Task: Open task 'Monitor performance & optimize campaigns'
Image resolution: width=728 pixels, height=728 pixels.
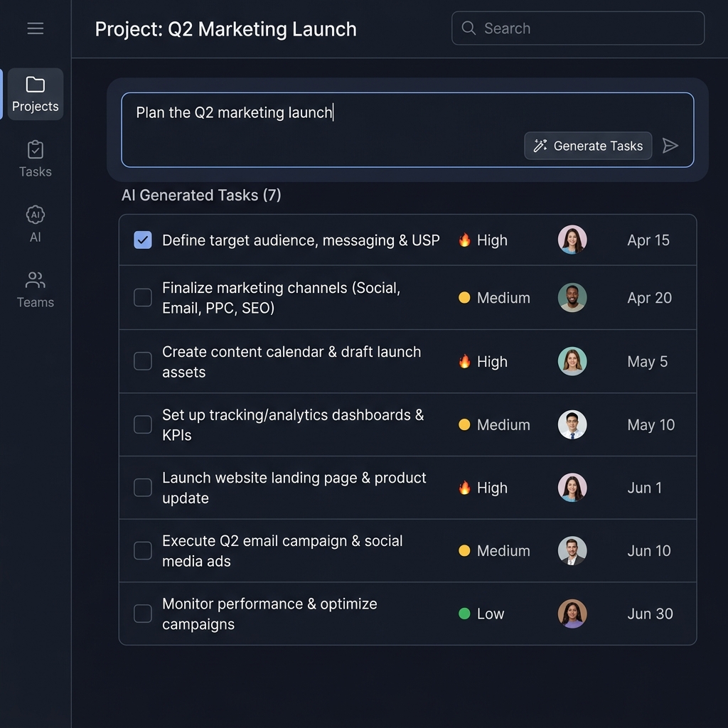Action: (x=269, y=614)
